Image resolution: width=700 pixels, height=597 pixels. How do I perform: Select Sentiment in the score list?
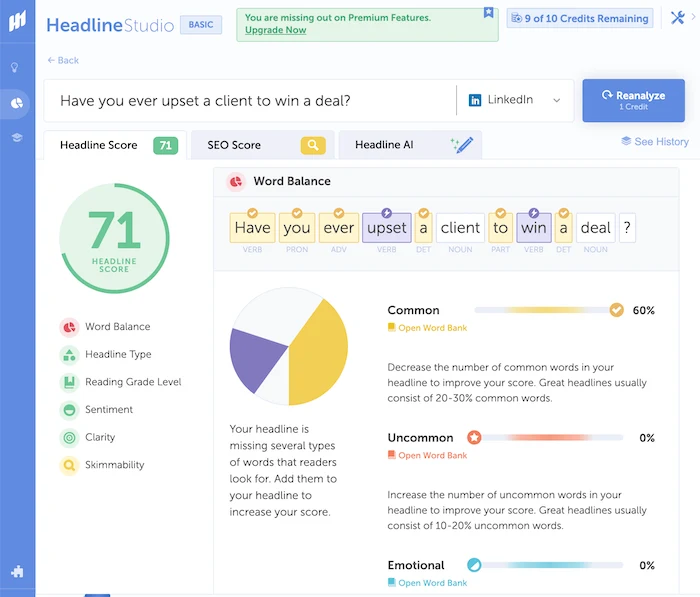pyautogui.click(x=108, y=409)
